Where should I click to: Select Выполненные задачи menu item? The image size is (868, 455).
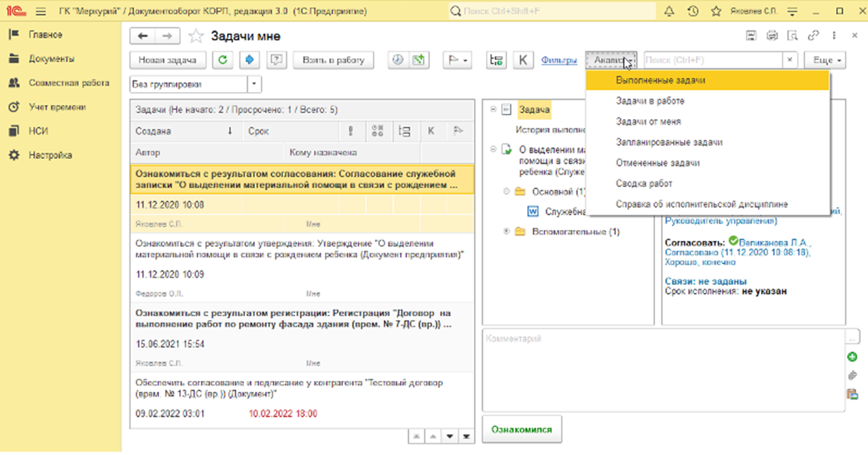pyautogui.click(x=708, y=80)
